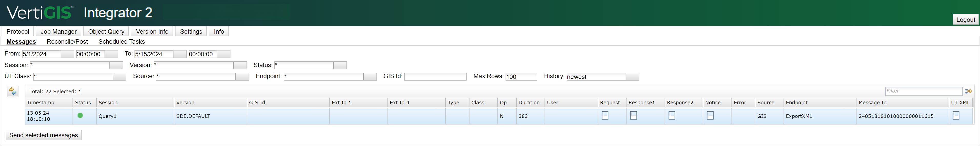Screen dimensions: 980x146
Task: Switch to the Version Info tab
Action: pyautogui.click(x=152, y=31)
